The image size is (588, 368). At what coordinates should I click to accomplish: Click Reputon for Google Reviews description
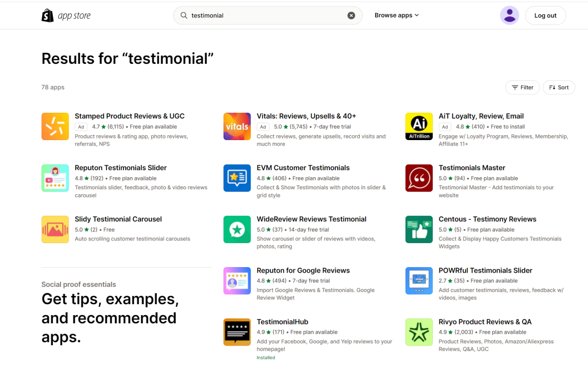[x=316, y=294]
